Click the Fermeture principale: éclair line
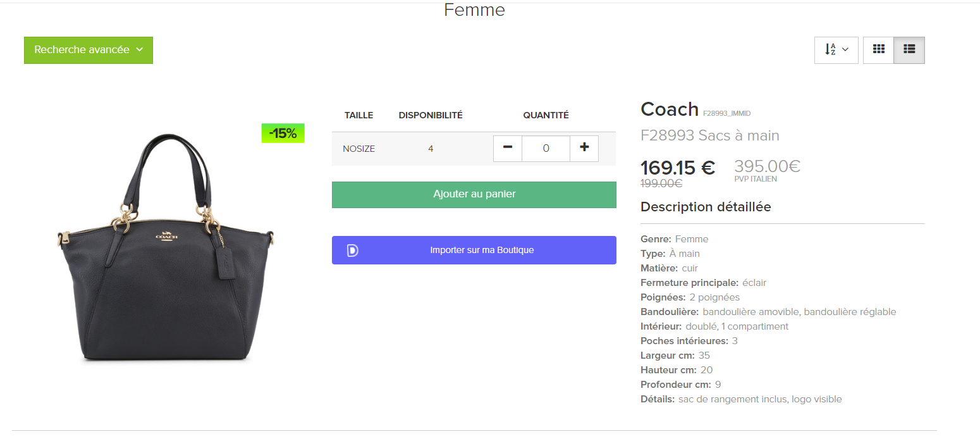This screenshot has height=446, width=980. coord(703,283)
